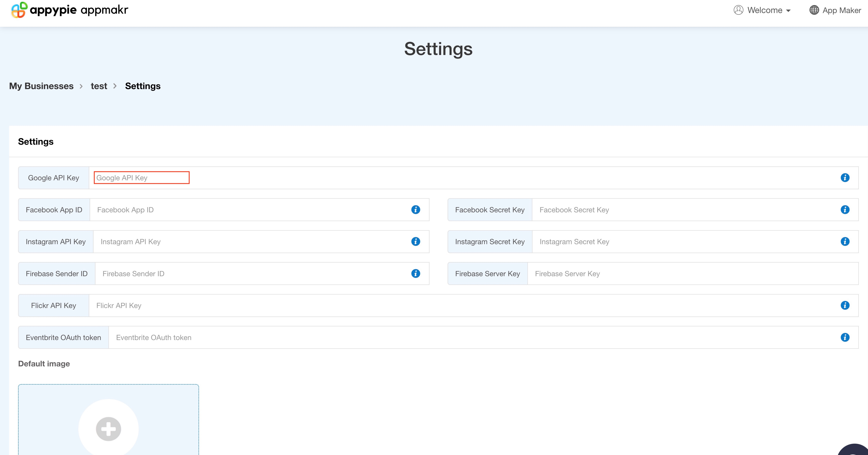Click the 'Flickr API Key' field label
This screenshot has height=455, width=868.
click(x=54, y=306)
